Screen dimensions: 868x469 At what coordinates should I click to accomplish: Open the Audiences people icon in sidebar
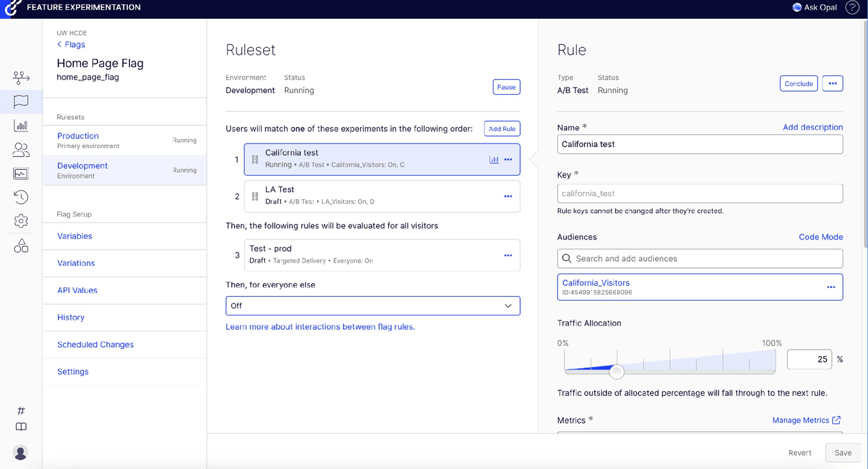[21, 150]
